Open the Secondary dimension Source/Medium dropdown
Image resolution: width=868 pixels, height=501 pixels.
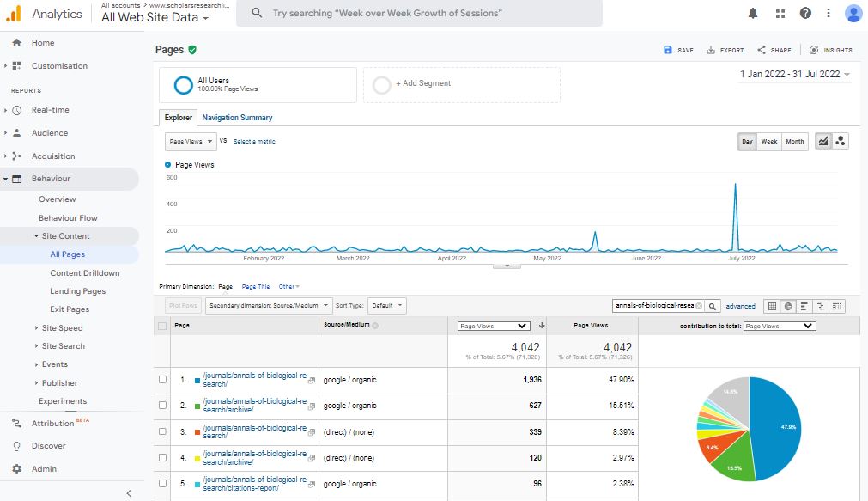[270, 305]
